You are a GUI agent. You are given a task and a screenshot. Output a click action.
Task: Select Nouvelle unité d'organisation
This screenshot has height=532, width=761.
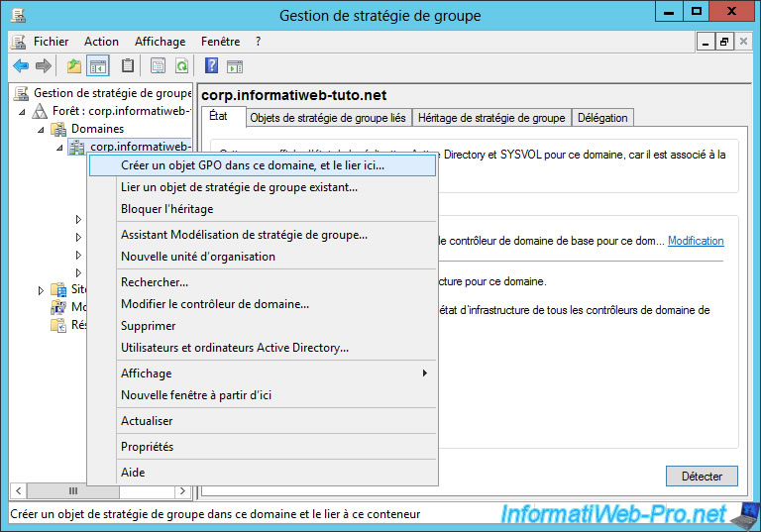263,257
